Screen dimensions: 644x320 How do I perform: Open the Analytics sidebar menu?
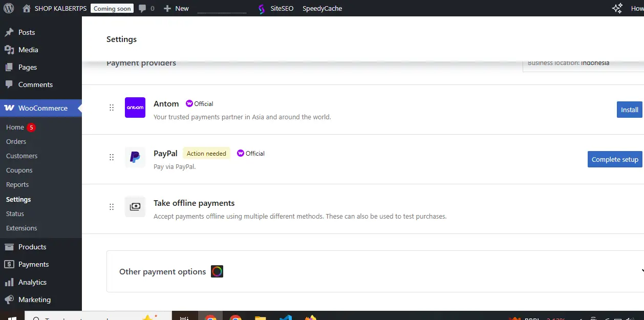(32, 282)
